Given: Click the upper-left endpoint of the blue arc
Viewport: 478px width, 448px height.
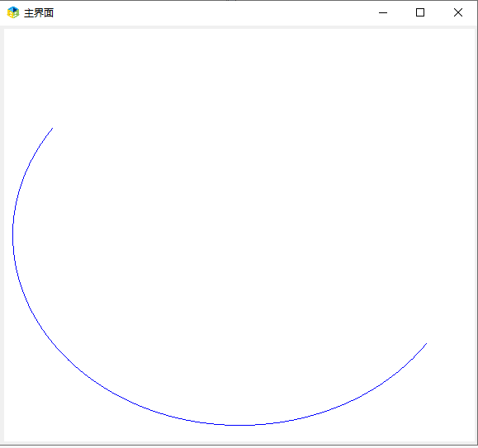Looking at the screenshot, I should pos(53,129).
